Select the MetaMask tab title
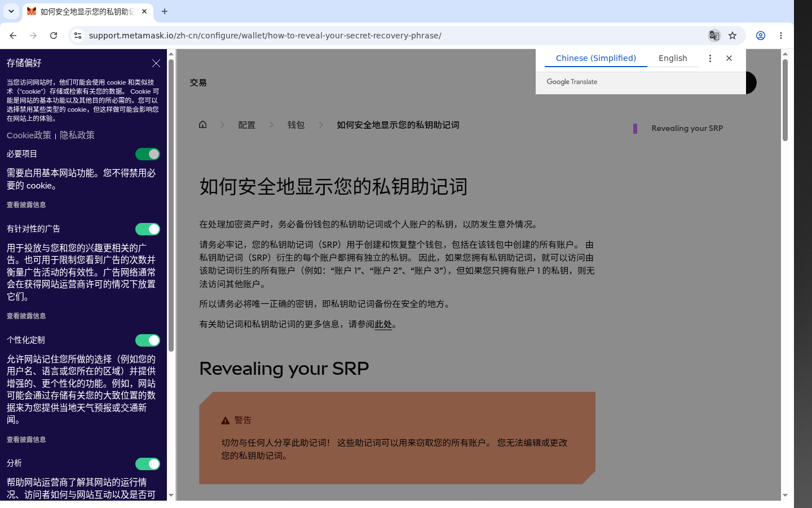The width and height of the screenshot is (812, 508). coord(87,11)
